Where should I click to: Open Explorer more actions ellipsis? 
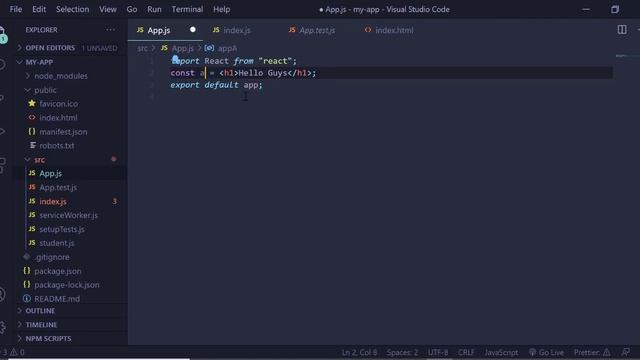[x=110, y=30]
